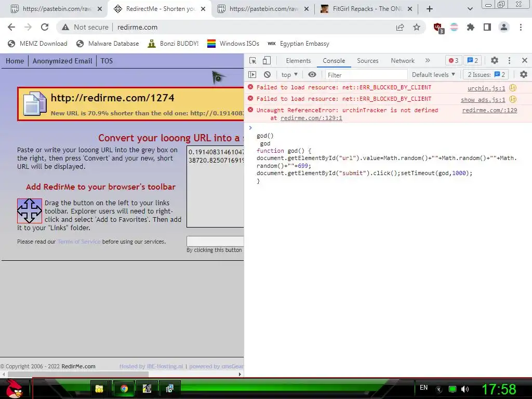Open the Terms of Service link
Image resolution: width=532 pixels, height=399 pixels.
pyautogui.click(x=79, y=242)
